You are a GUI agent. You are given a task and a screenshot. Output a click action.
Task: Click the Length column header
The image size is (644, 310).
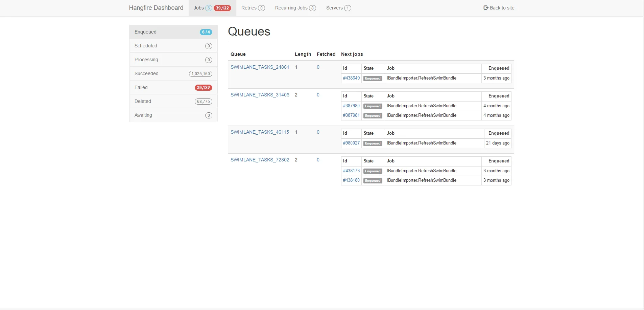pos(303,54)
